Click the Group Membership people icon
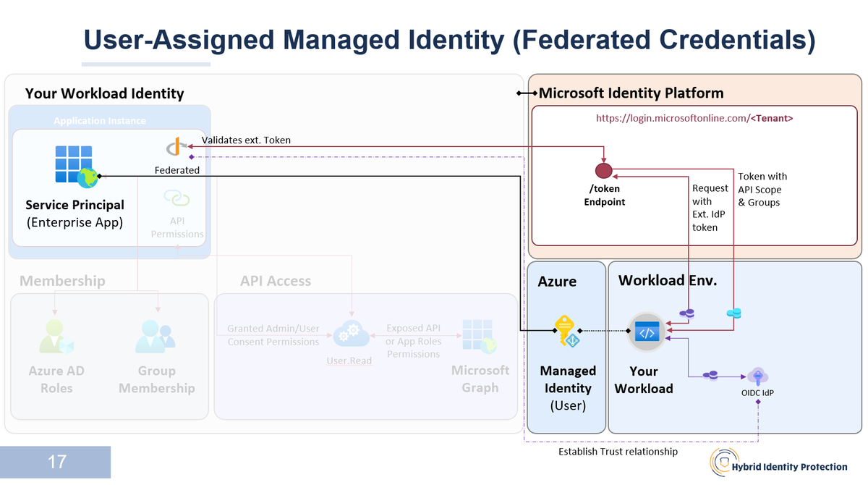This screenshot has height=485, width=868. click(156, 337)
